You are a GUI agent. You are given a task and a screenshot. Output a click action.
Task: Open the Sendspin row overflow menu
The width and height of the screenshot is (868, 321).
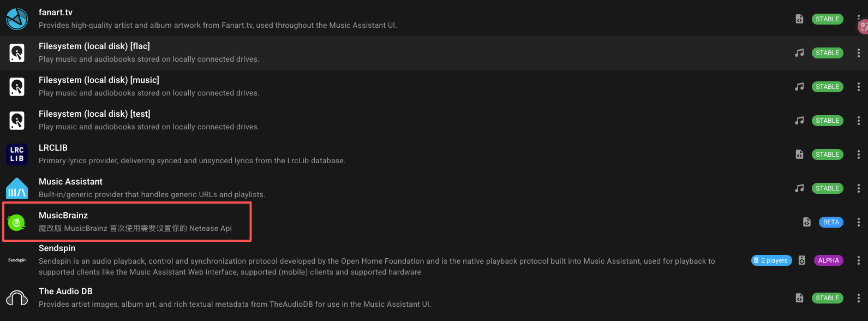[859, 260]
